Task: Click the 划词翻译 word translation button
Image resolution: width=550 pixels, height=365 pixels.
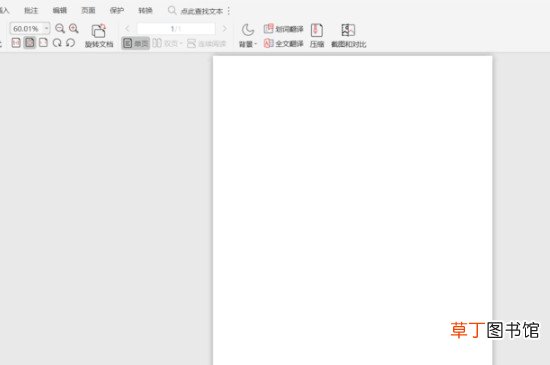Action: coord(283,29)
